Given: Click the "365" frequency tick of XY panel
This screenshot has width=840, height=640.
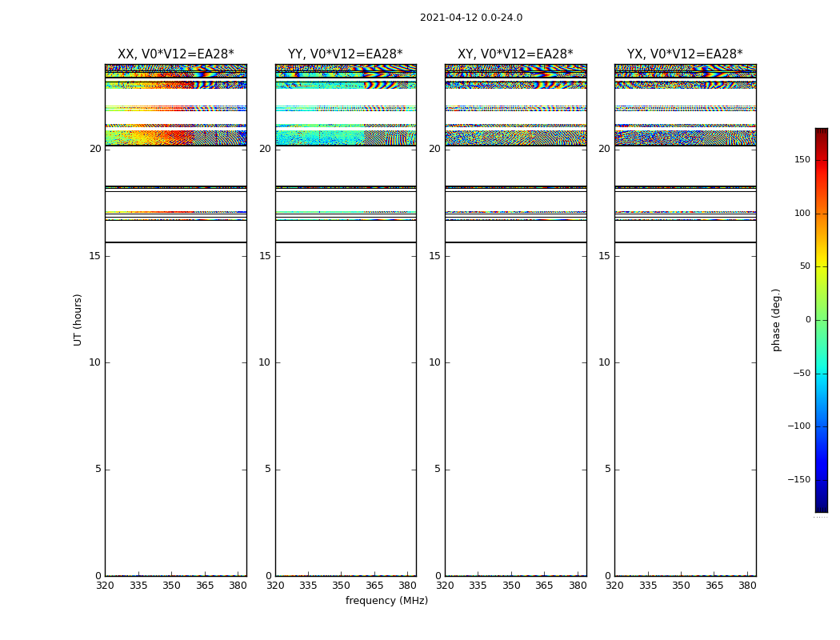Looking at the screenshot, I should click(544, 586).
